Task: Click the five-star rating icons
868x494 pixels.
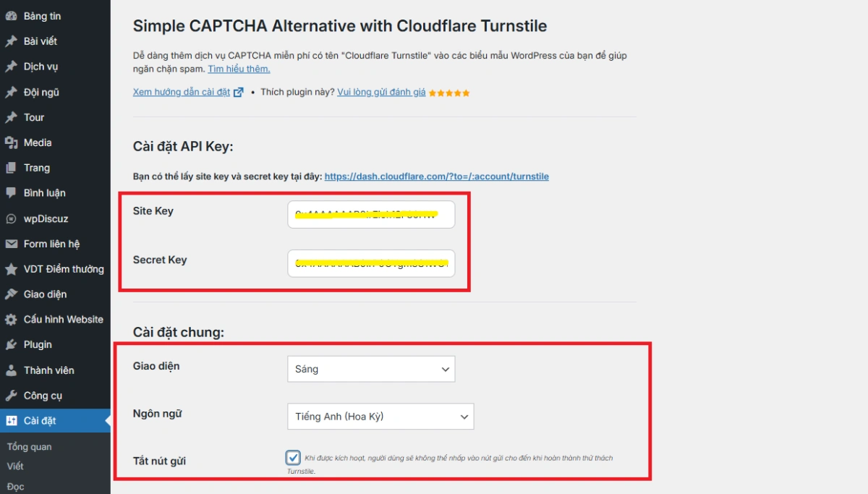Action: pos(449,93)
